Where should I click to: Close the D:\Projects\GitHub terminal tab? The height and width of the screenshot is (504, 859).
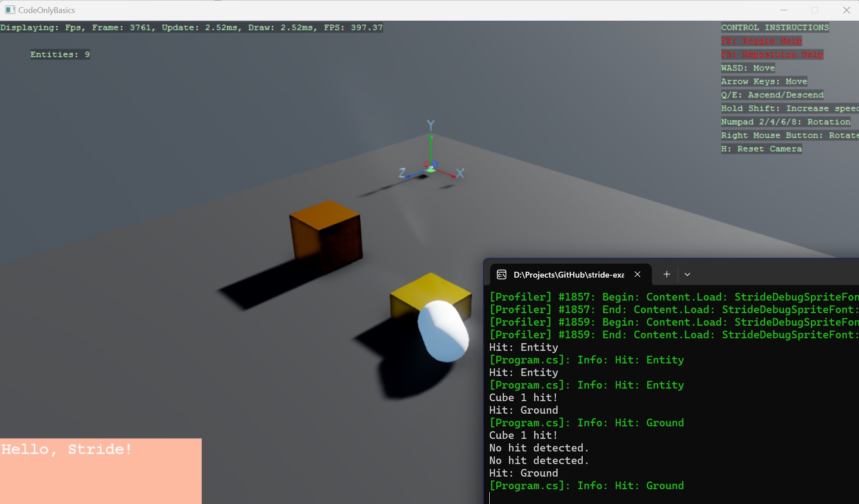point(637,274)
